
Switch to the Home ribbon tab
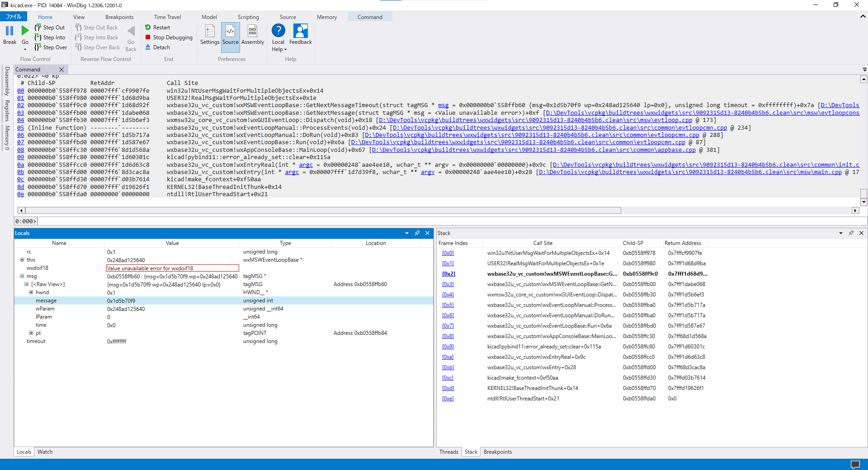pyautogui.click(x=45, y=17)
